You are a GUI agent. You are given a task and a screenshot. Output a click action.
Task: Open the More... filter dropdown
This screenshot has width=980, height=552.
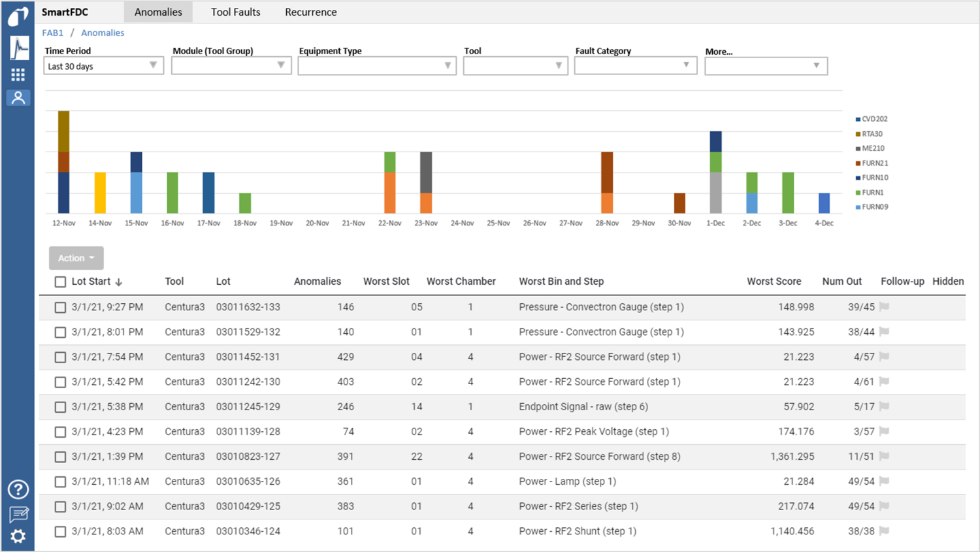(x=766, y=66)
